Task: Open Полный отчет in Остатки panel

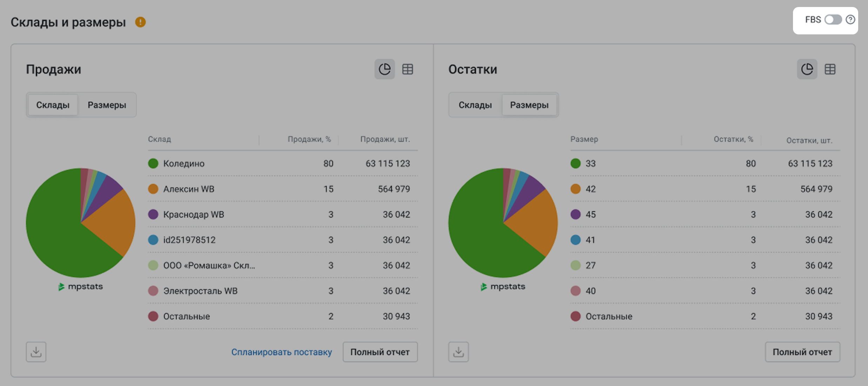Action: tap(802, 352)
